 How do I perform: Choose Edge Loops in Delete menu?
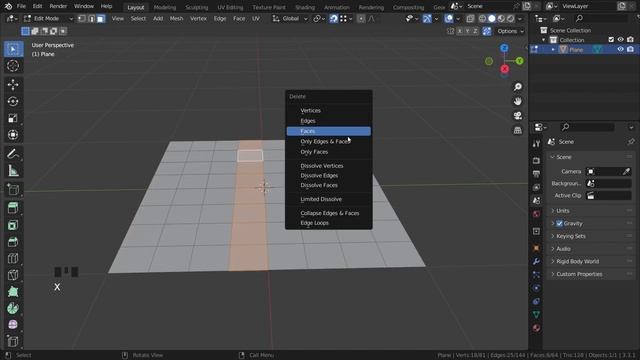(x=329, y=223)
